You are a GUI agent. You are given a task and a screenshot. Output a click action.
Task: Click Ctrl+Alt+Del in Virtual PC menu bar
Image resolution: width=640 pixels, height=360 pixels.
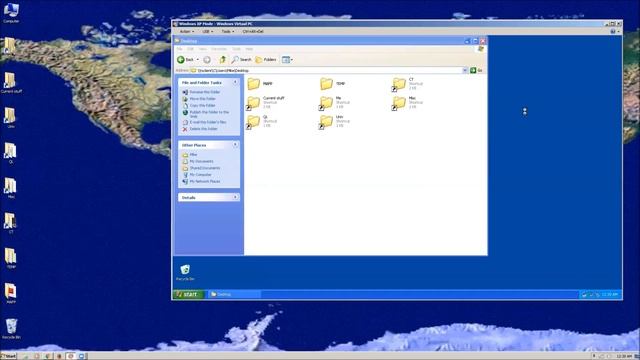[253, 31]
